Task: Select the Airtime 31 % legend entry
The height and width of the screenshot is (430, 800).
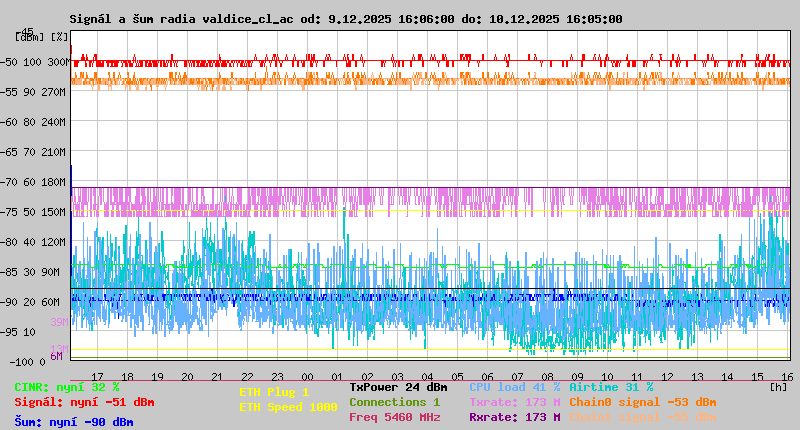Action: click(x=611, y=387)
